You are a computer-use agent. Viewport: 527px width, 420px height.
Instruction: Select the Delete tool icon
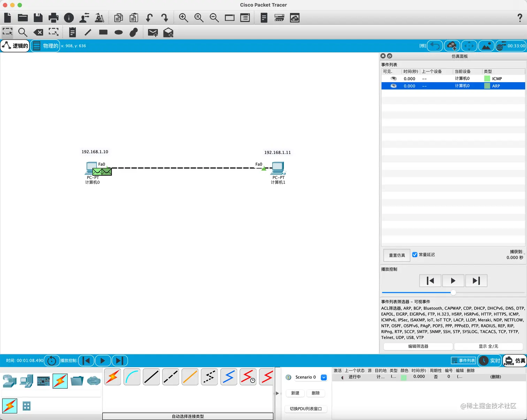pos(38,32)
